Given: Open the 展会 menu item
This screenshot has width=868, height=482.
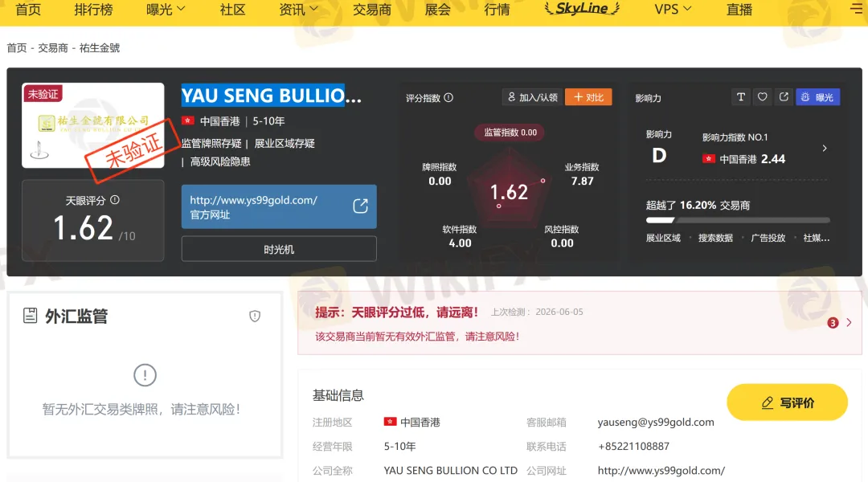Looking at the screenshot, I should tap(437, 10).
